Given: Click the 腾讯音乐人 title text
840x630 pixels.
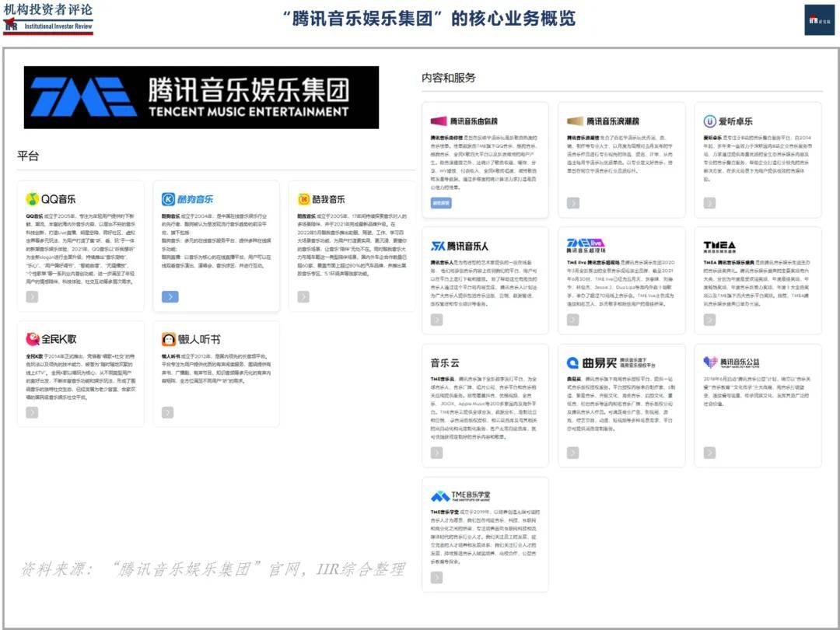Looking at the screenshot, I should click(467, 247).
